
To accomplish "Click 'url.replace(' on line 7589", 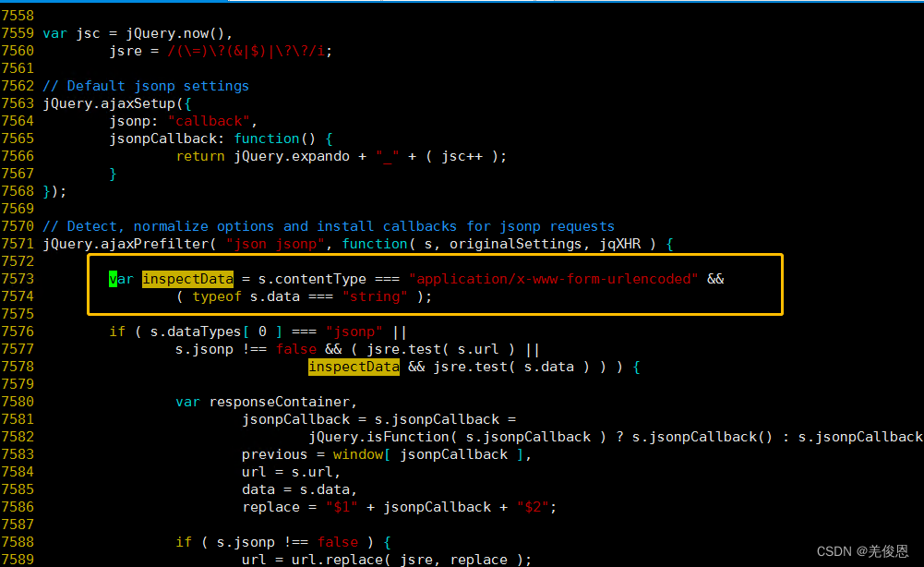I will point(342,560).
